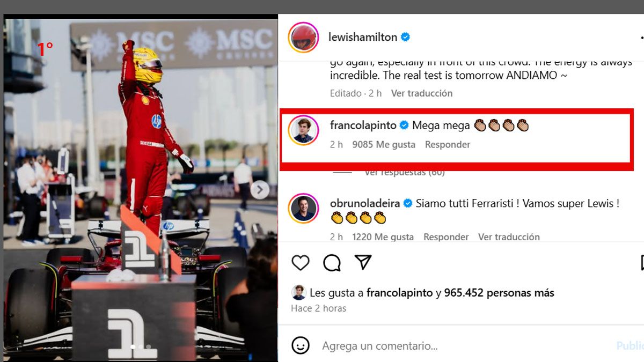Click Ver traducción under the caption
Screen dimensions: 644x362
click(x=422, y=93)
